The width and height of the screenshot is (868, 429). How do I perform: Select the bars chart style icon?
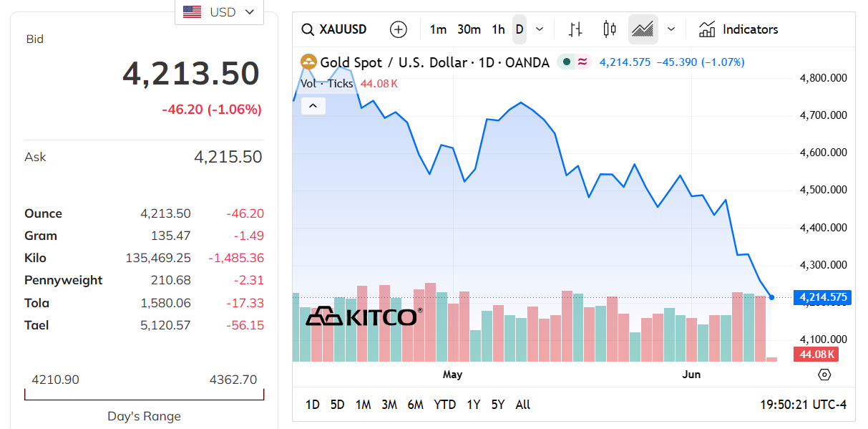pyautogui.click(x=575, y=29)
